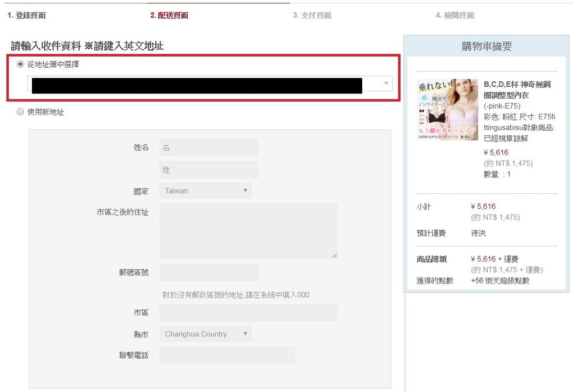Open step 3 支付頁面 tab
Viewport: 574px width, 392px height.
pos(312,16)
